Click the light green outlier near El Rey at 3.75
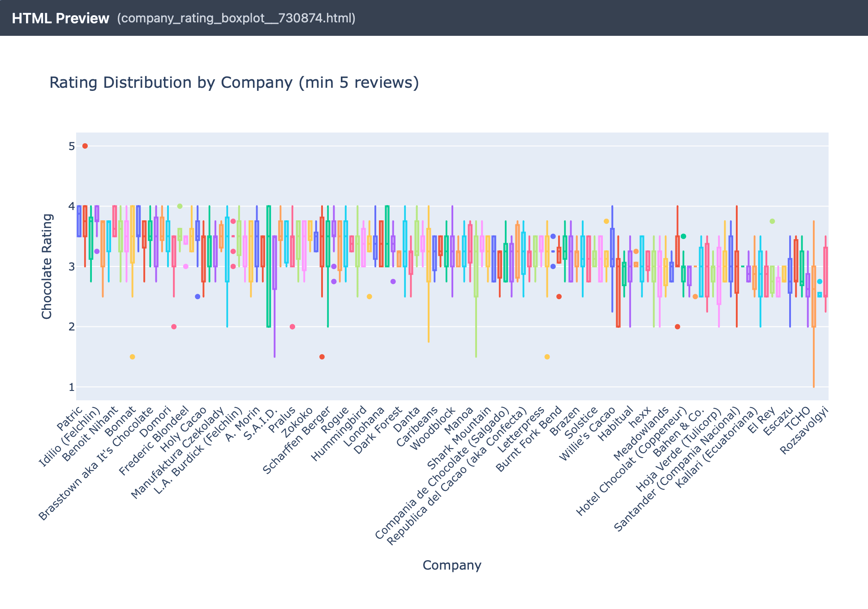This screenshot has height=609, width=868. [772, 221]
